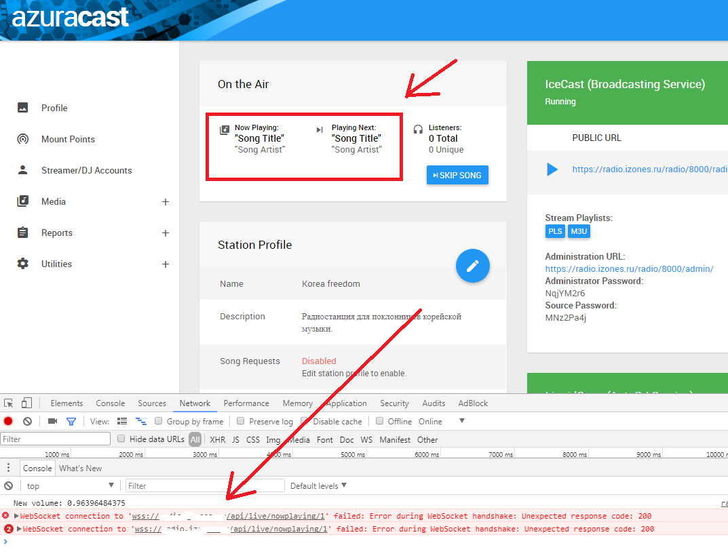Clear the console output
728x560 pixels.
(x=8, y=486)
